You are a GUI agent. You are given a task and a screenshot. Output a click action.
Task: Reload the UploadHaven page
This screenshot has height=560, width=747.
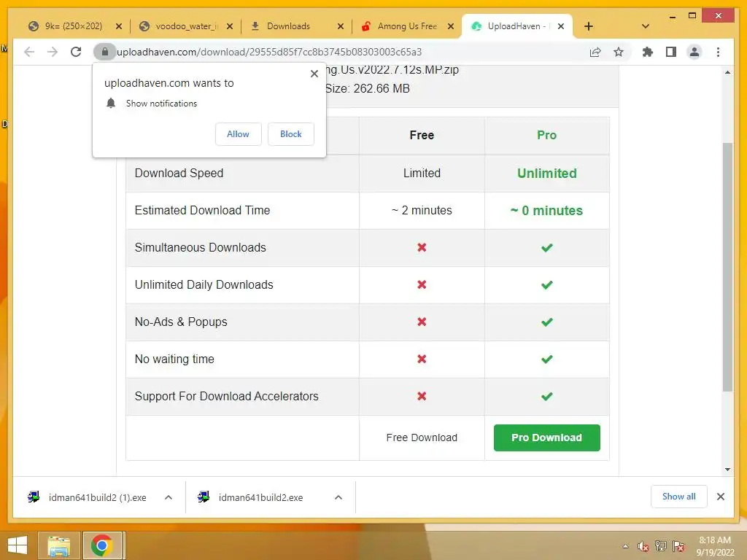point(76,52)
